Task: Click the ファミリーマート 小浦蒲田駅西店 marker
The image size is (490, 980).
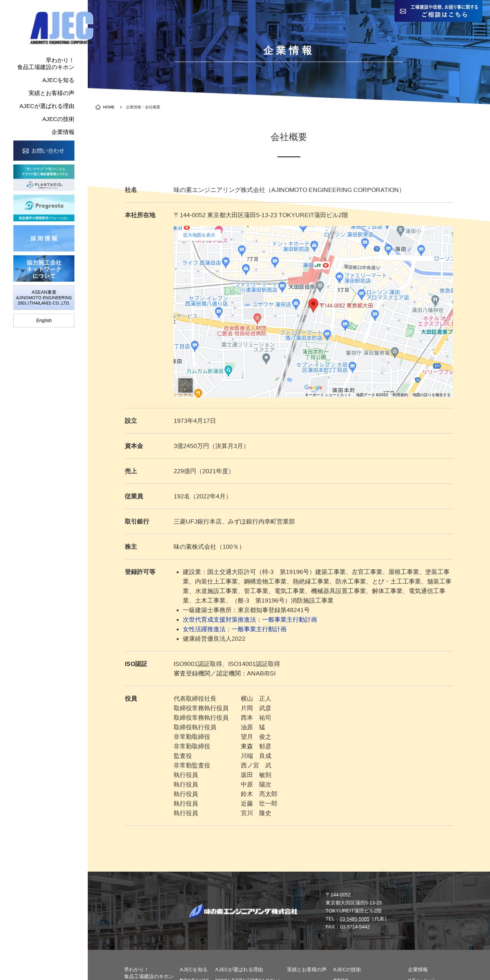Action: pyautogui.click(x=282, y=287)
